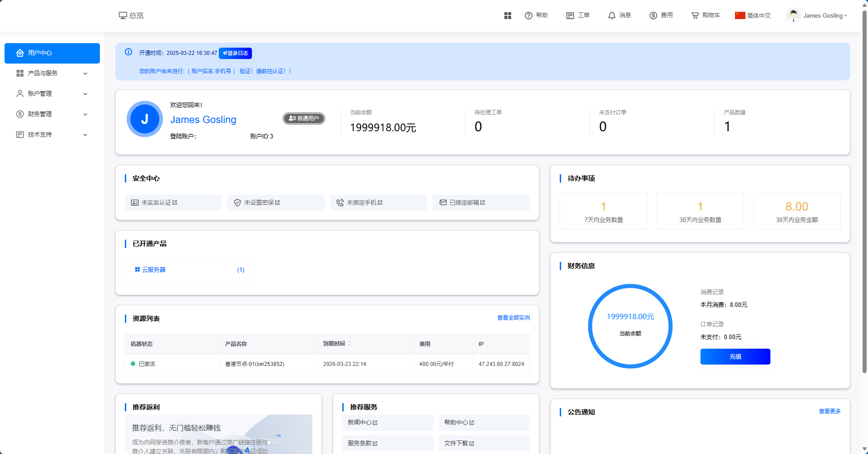Select 用户中心 in the sidebar

[52, 53]
